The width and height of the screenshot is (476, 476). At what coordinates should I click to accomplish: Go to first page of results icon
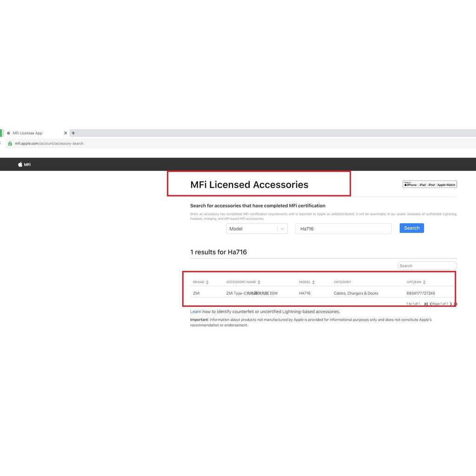point(426,304)
